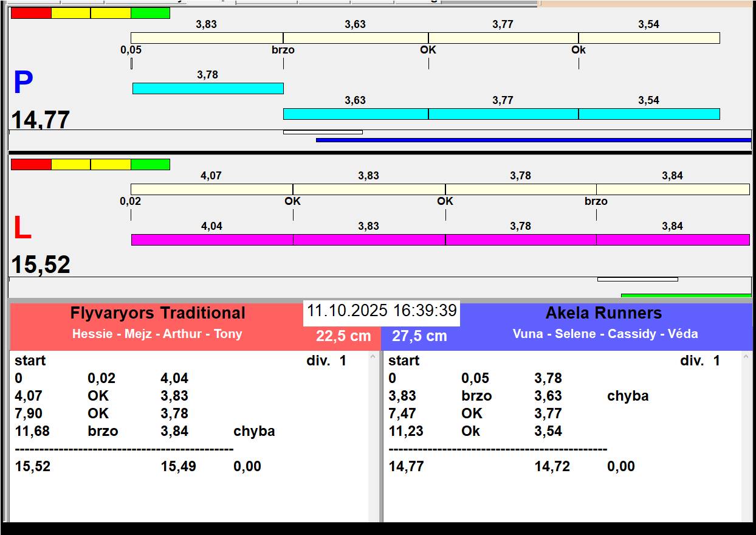
Task: Click the 14,72 net time in Akela Runners results
Action: pos(552,466)
